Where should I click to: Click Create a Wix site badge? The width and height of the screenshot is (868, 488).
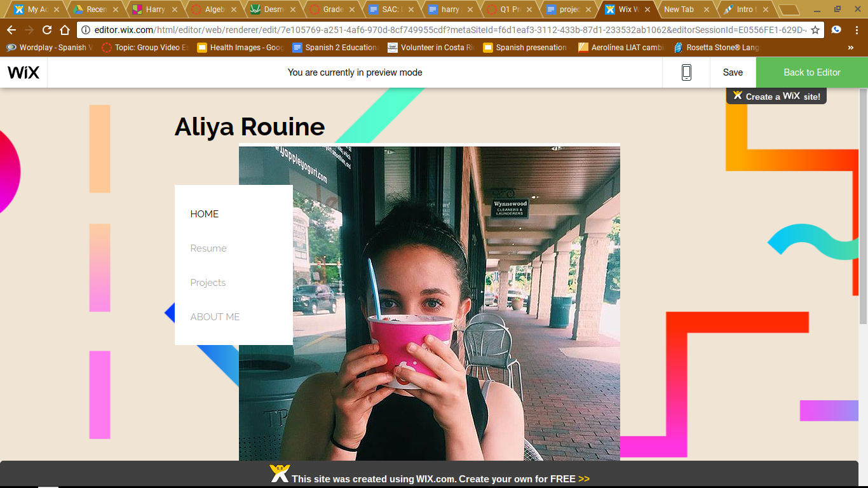(776, 97)
